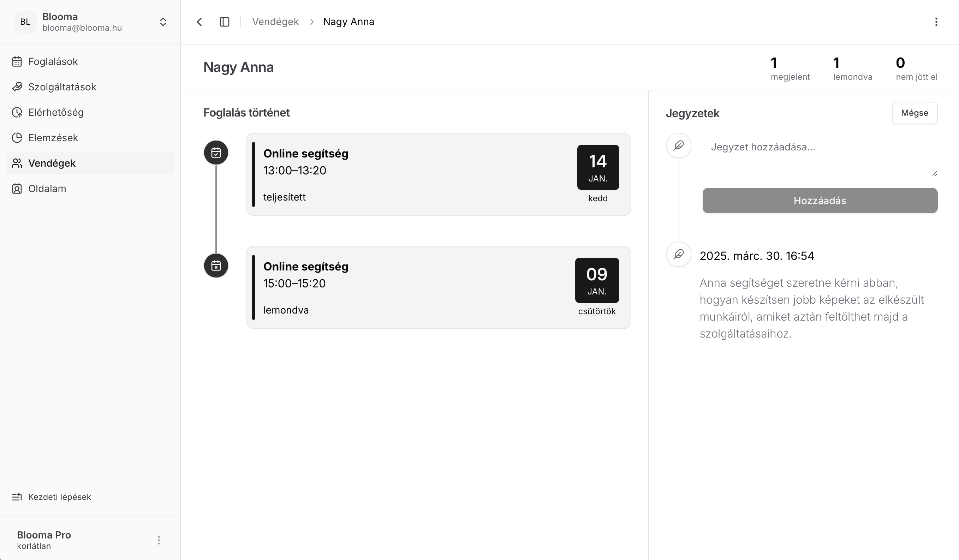Click the Hozzáadás button
Viewport: 959px width, 560px height.
click(820, 201)
